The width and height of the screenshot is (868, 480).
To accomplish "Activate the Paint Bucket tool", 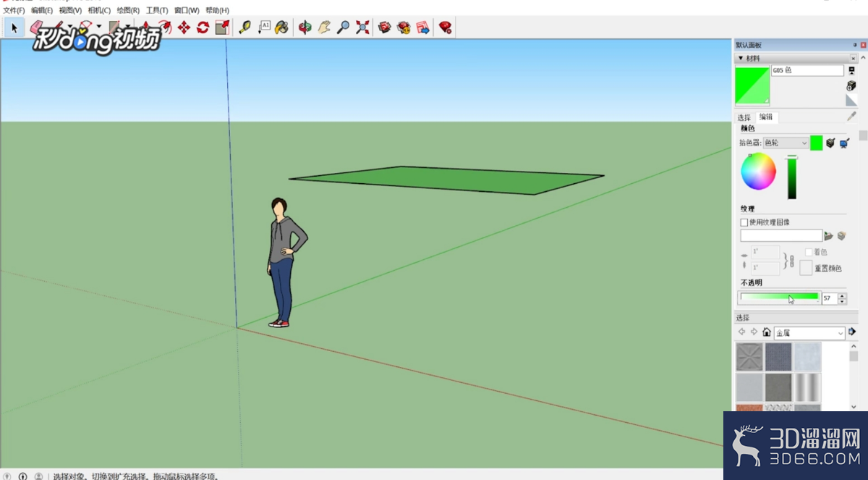I will [282, 28].
